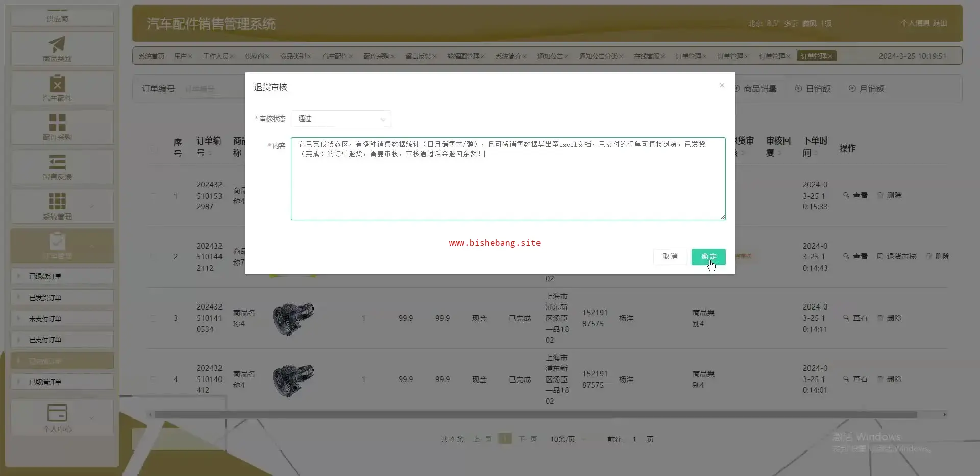Open 未支付订单 in the sidebar
This screenshot has height=476, width=980.
click(62, 319)
